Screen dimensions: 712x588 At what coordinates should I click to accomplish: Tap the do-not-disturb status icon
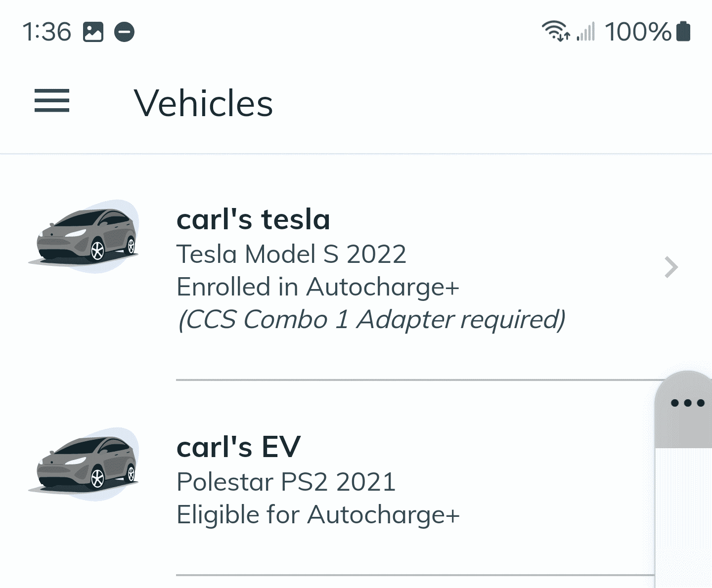coord(125,32)
